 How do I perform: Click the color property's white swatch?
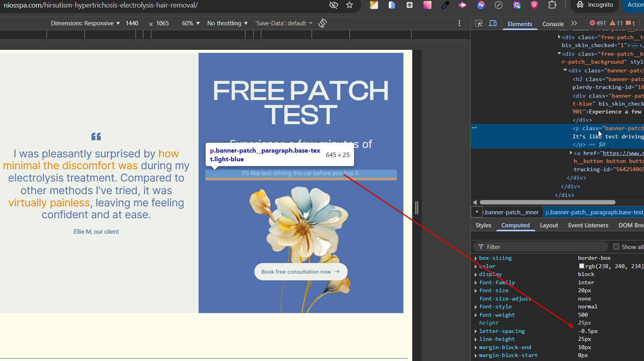(581, 266)
